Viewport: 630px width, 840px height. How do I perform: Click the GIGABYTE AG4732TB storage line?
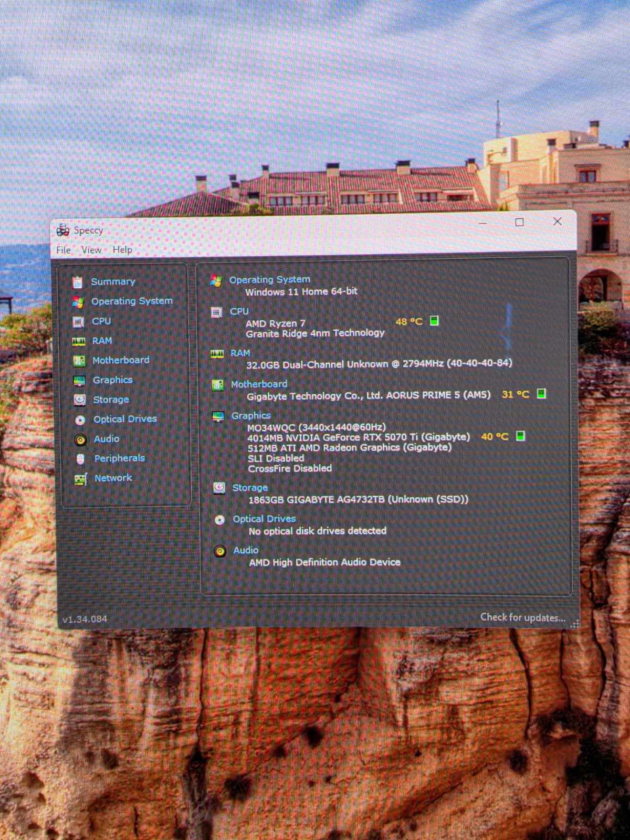(358, 499)
